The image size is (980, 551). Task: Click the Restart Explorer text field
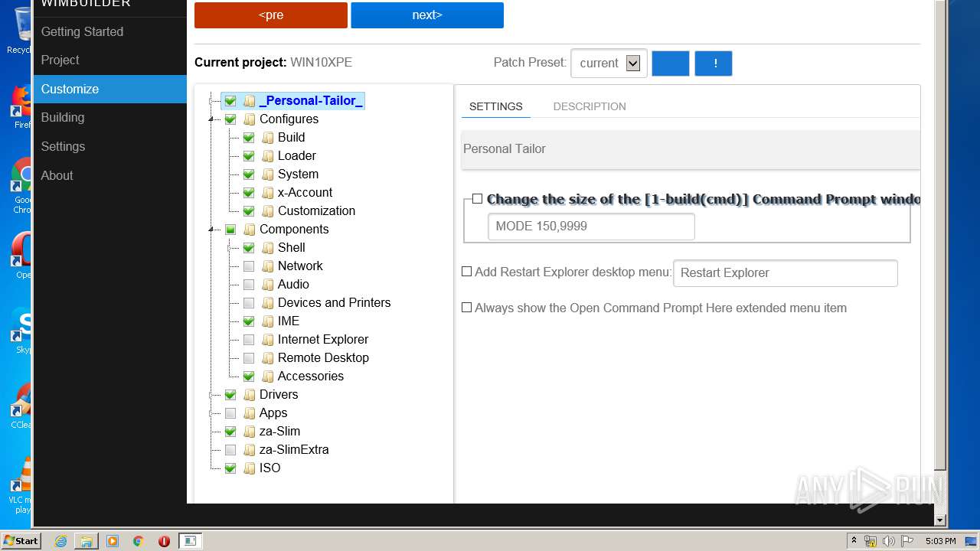[786, 273]
